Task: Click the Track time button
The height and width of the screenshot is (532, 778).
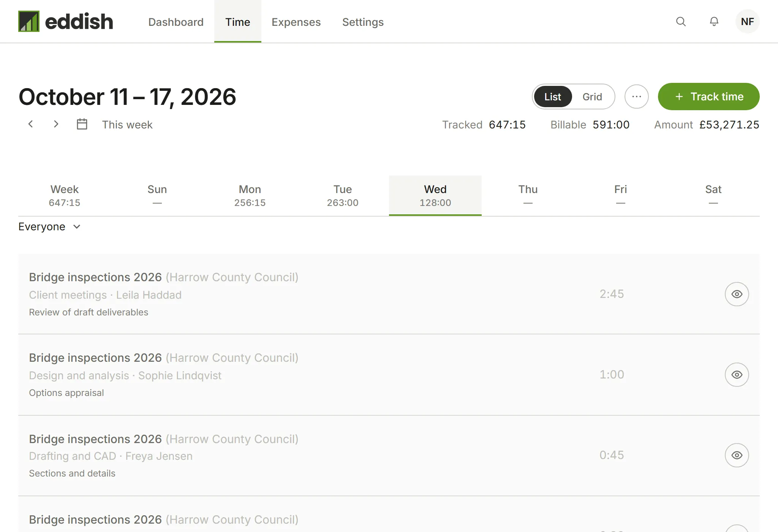Action: pos(709,97)
